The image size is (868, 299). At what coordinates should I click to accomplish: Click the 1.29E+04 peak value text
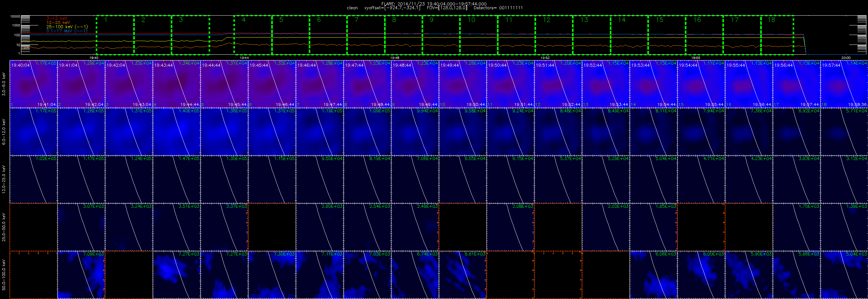(x=94, y=63)
